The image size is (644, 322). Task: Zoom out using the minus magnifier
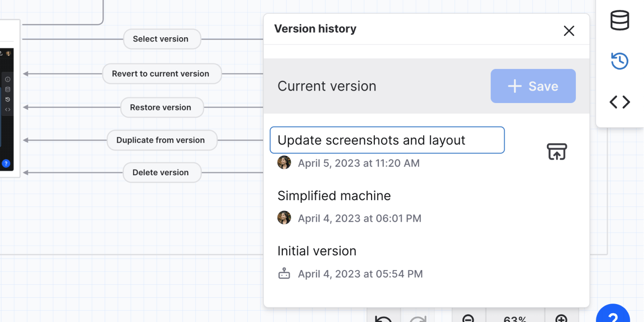coord(468,318)
